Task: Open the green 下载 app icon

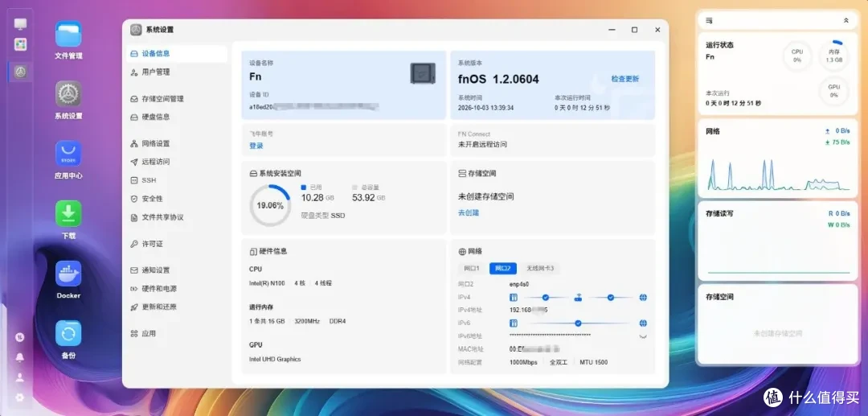Action: [68, 213]
